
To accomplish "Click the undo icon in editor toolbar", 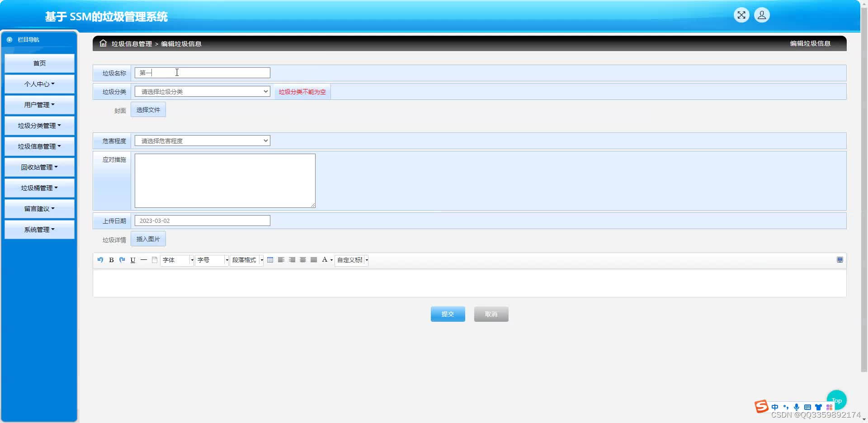I will pyautogui.click(x=100, y=260).
